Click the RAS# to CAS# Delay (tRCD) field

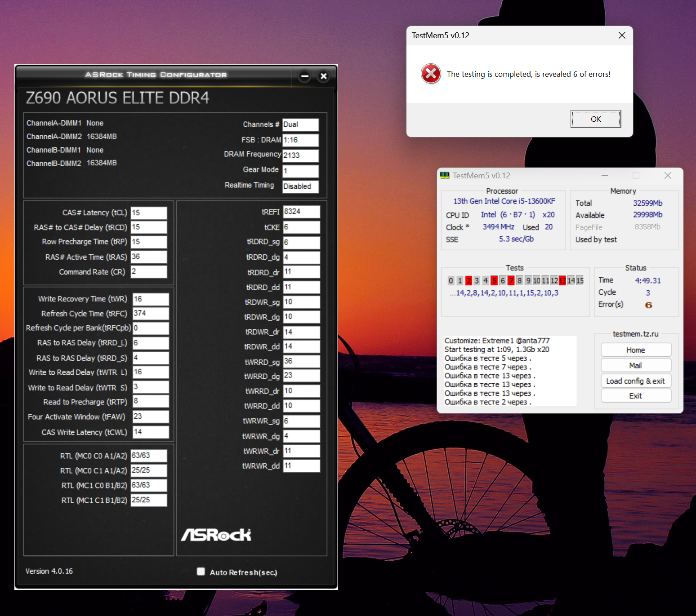[x=149, y=227]
